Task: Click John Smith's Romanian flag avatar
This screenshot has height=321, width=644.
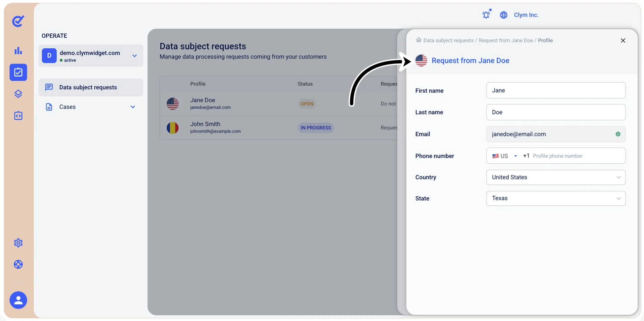Action: (173, 128)
